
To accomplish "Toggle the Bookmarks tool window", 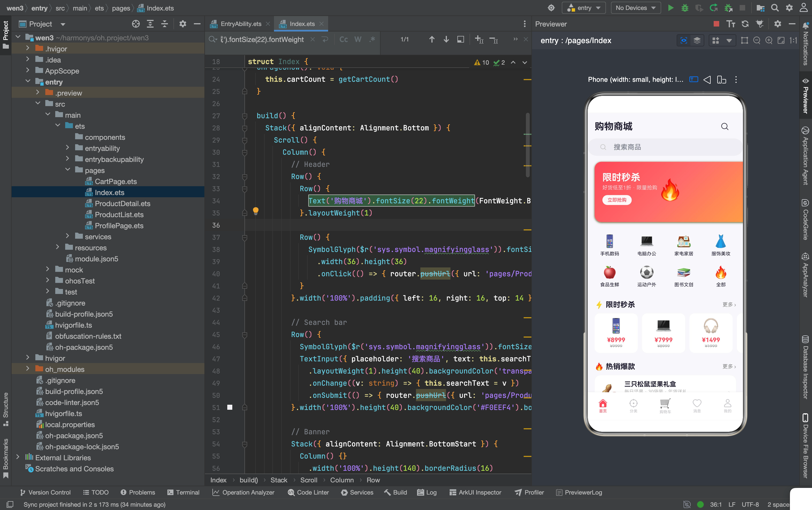I will [x=6, y=458].
